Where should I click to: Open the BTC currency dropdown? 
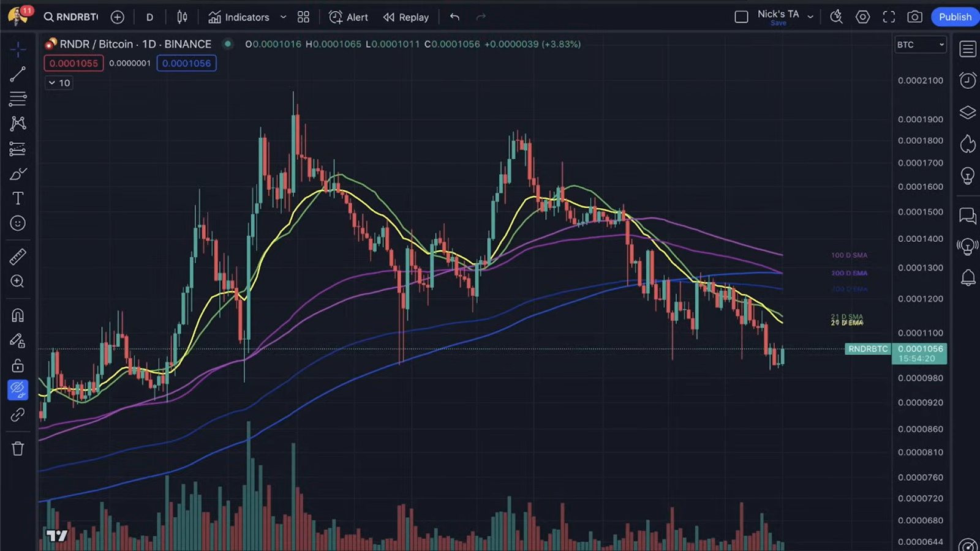[x=921, y=45]
